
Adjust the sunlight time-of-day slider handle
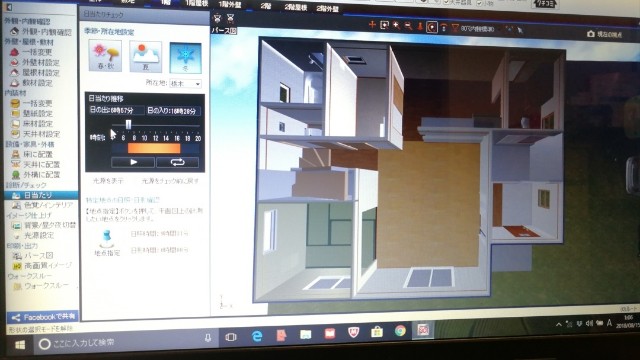click(x=129, y=124)
